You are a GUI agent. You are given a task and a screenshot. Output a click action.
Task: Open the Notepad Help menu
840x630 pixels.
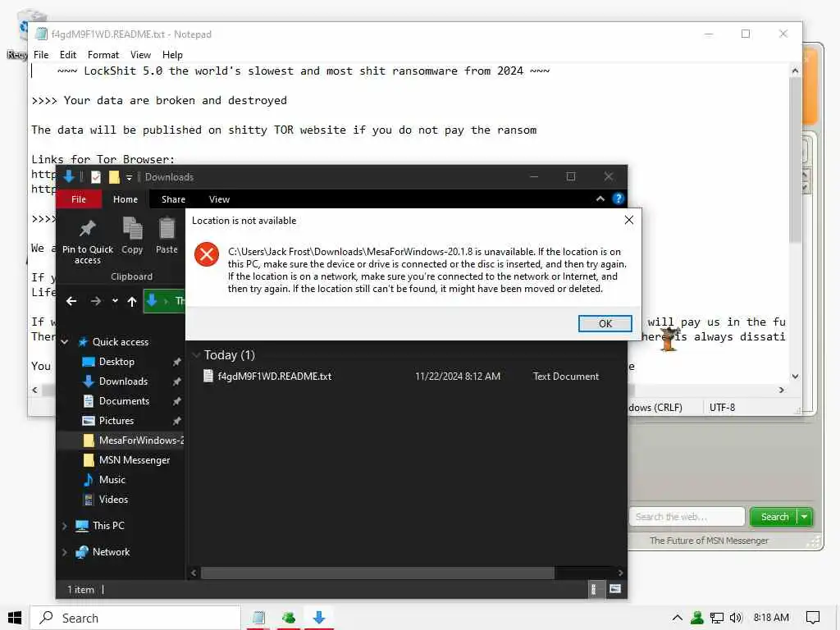click(172, 55)
